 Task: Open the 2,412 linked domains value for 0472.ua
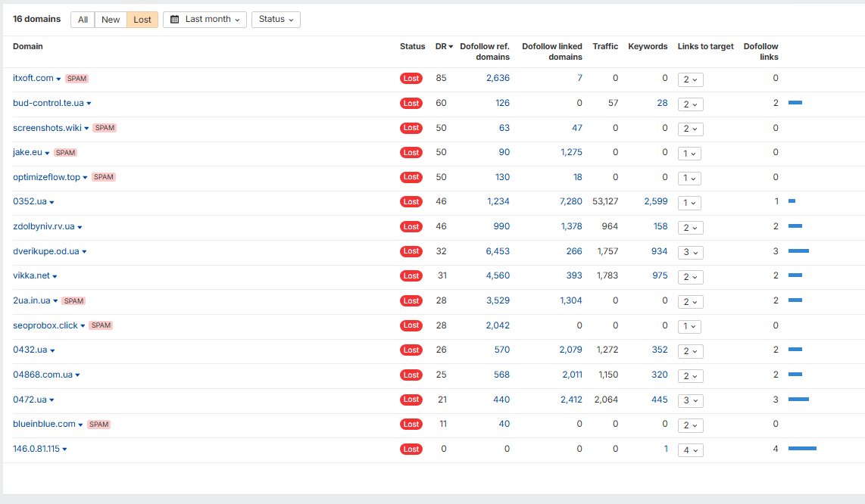(571, 400)
